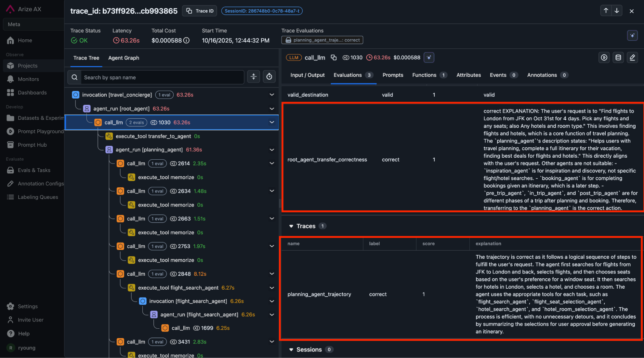Collapse invocation travel_concierge row chevron
The height and width of the screenshot is (358, 644).
[x=272, y=95]
